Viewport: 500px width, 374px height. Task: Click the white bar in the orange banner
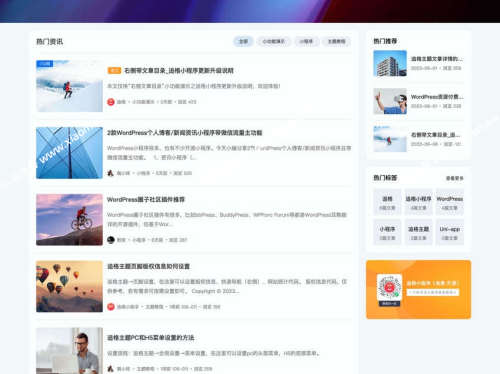pyautogui.click(x=433, y=293)
